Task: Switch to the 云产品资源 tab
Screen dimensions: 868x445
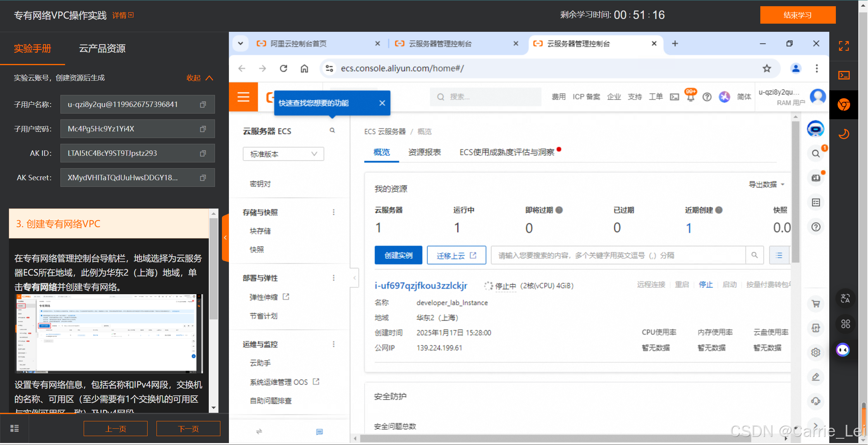Action: [102, 48]
